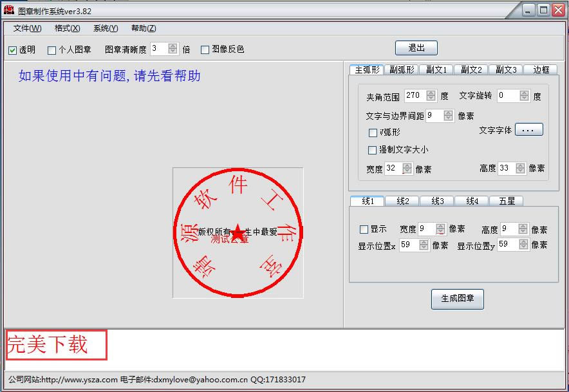The height and width of the screenshot is (392, 569).
Task: Check the 显示 checkbox for 线1
Action: (364, 229)
